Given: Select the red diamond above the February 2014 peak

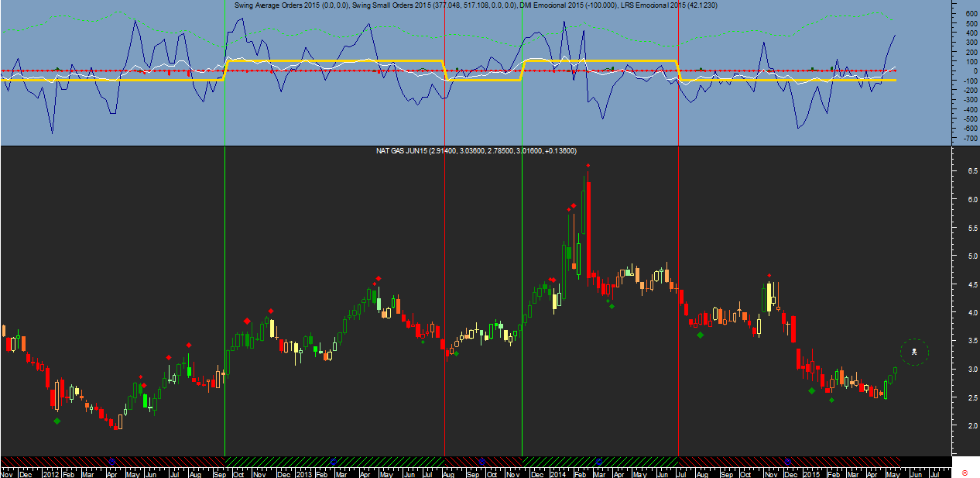Looking at the screenshot, I should (x=588, y=165).
